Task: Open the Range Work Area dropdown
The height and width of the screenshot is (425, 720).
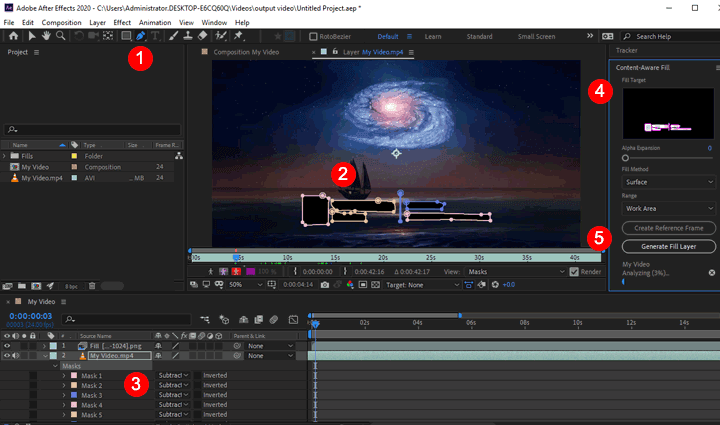Action: [666, 209]
